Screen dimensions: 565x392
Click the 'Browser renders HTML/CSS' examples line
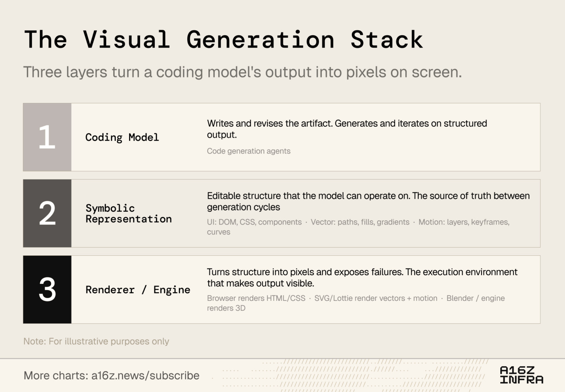[356, 303]
